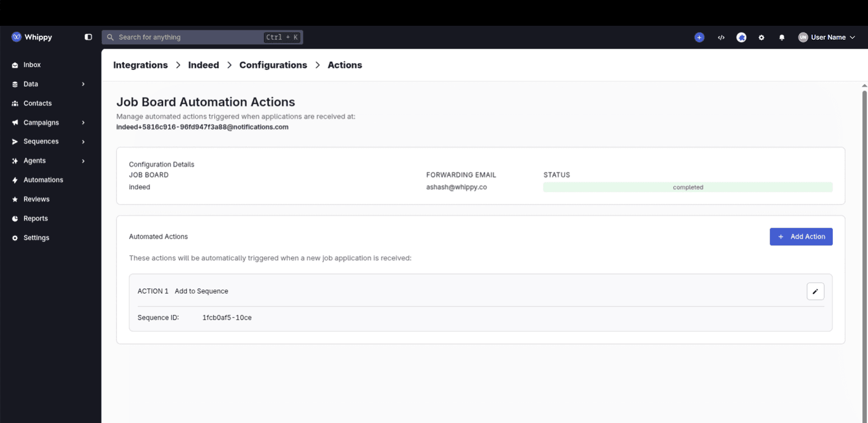Open the developer code icon in the top bar
This screenshot has width=868, height=423.
click(x=721, y=37)
